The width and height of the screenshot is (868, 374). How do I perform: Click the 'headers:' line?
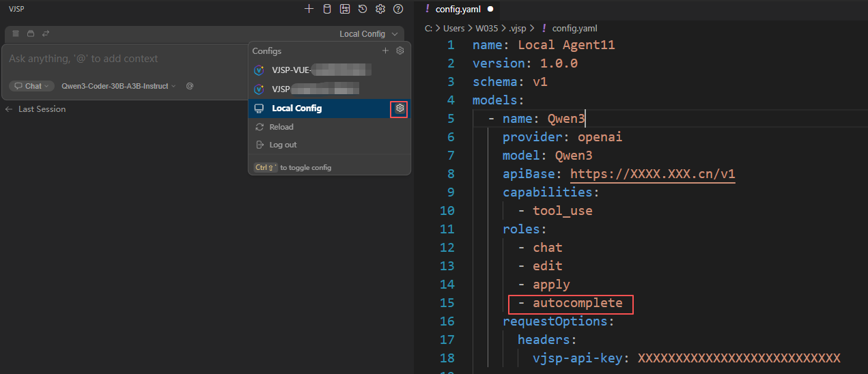click(x=548, y=340)
